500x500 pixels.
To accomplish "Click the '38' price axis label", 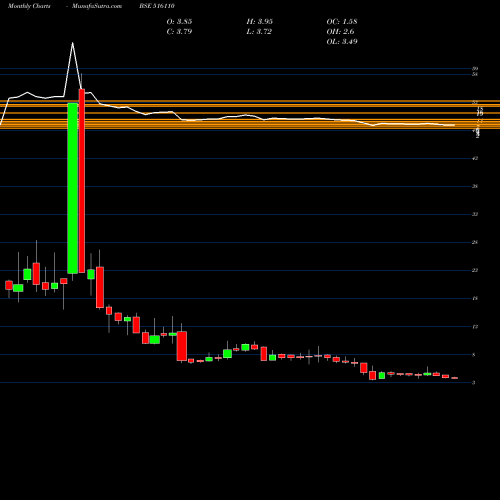I will click(475, 186).
